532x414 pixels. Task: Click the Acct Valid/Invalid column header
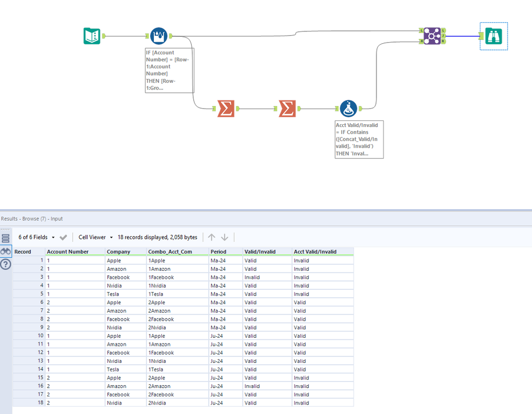[323, 252]
